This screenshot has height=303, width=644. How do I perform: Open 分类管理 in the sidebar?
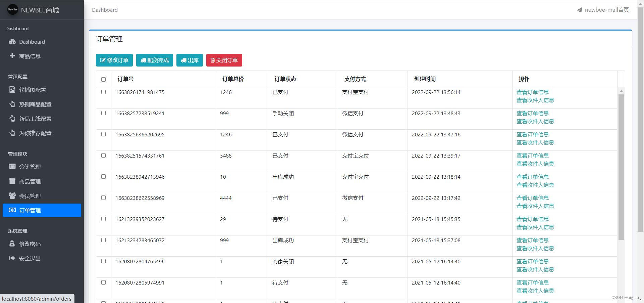pyautogui.click(x=42, y=167)
